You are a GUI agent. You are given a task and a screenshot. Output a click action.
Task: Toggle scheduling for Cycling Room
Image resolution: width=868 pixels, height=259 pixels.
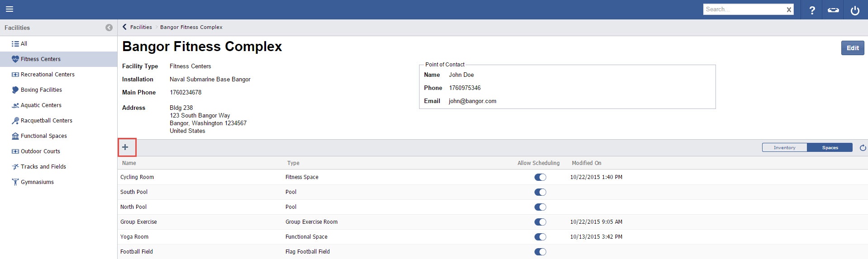tap(540, 177)
